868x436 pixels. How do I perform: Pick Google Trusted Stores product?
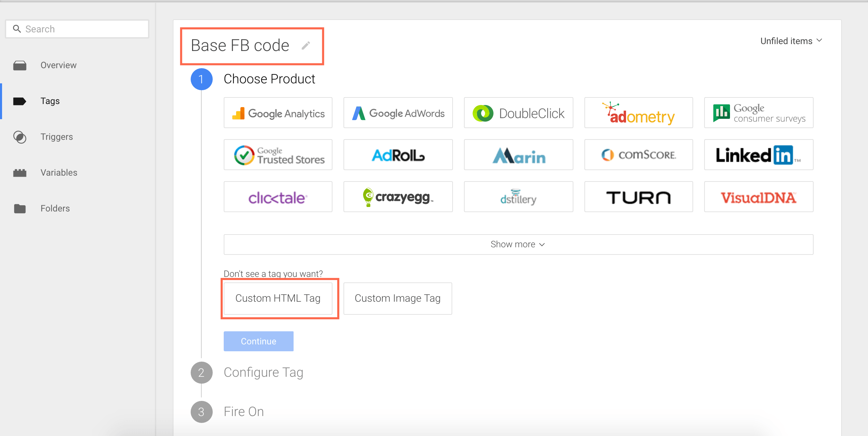click(278, 155)
